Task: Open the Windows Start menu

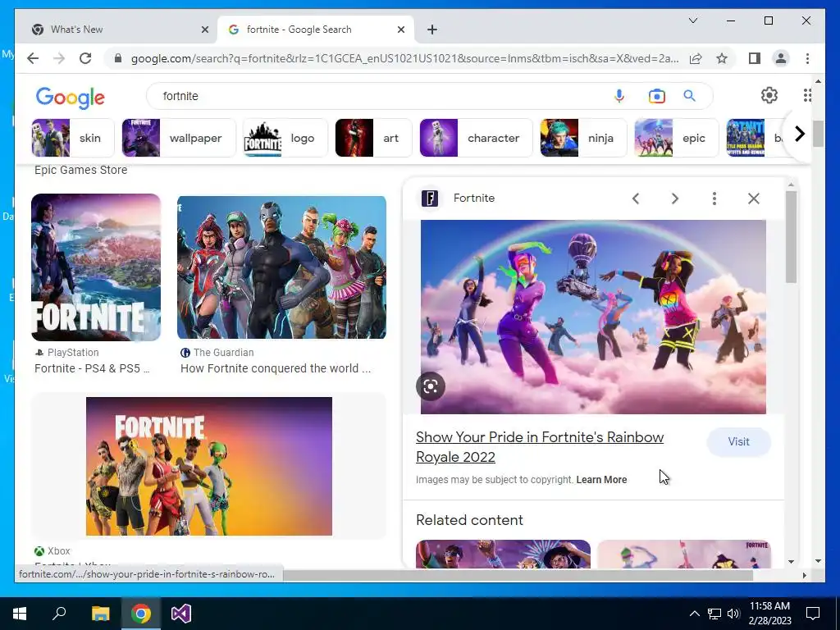Action: pos(20,614)
